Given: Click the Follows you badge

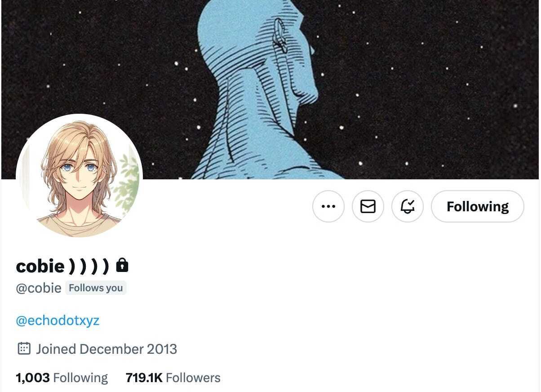Looking at the screenshot, I should click(96, 288).
